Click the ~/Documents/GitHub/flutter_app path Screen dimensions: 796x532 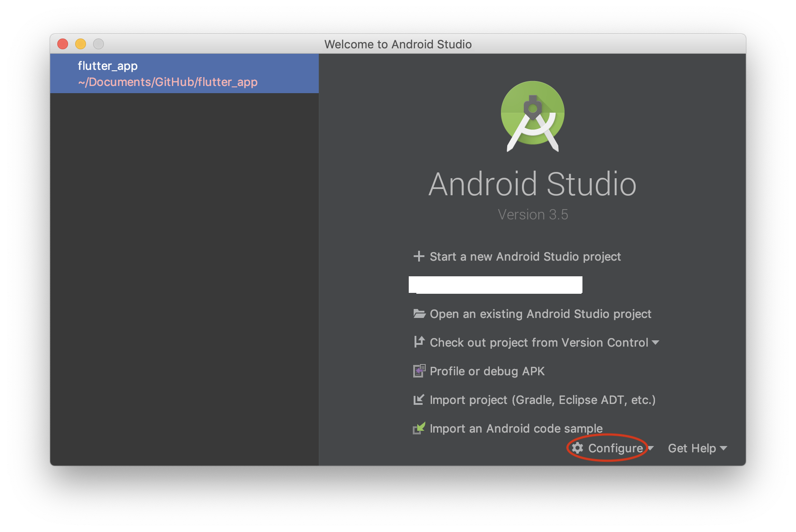coord(168,82)
